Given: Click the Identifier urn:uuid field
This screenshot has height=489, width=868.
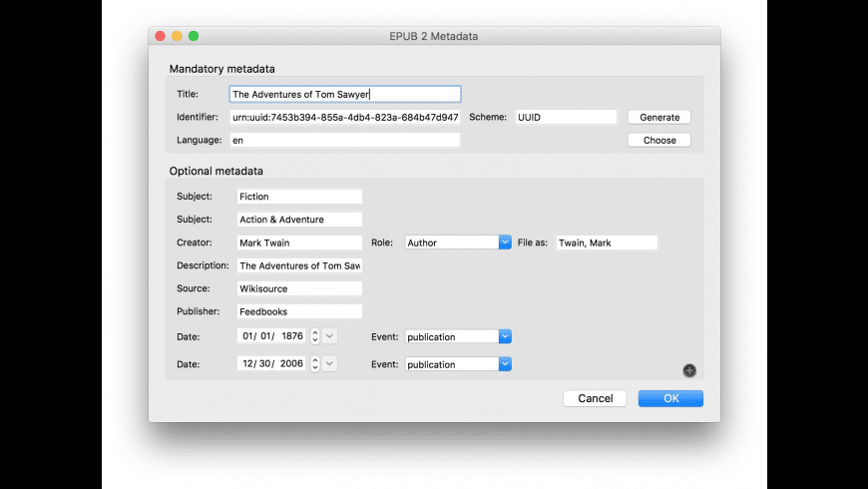Looking at the screenshot, I should pyautogui.click(x=344, y=117).
